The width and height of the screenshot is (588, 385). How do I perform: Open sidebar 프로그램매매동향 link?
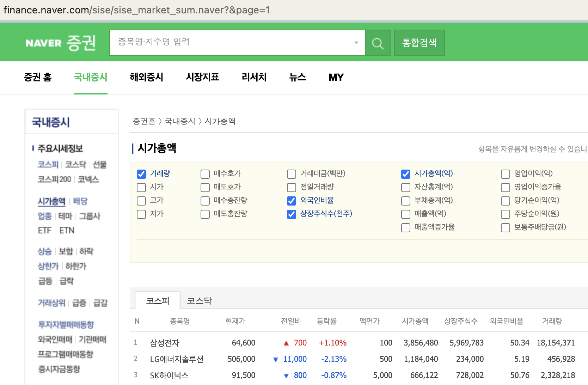pyautogui.click(x=65, y=354)
